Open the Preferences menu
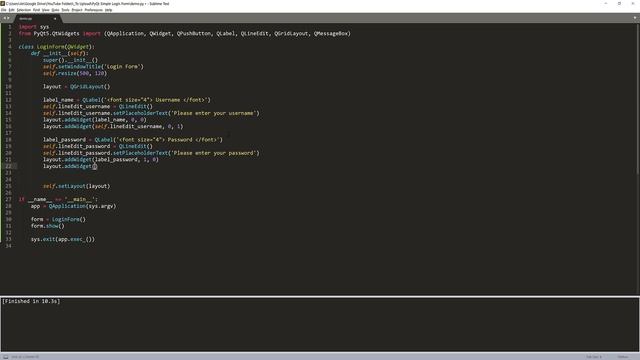Image resolution: width=640 pixels, height=360 pixels. pos(93,10)
